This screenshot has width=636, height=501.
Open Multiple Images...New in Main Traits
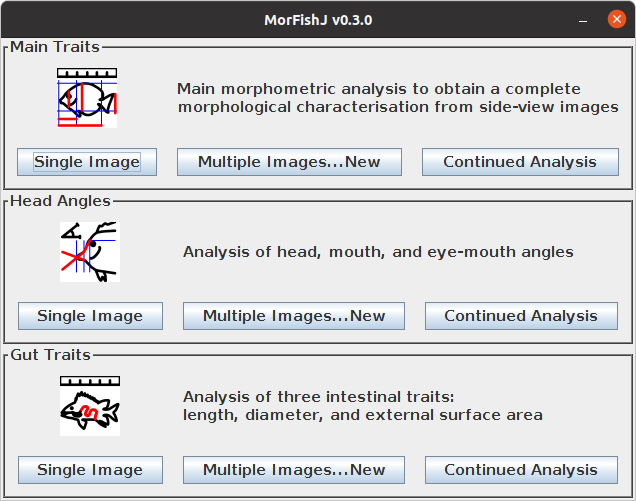[x=289, y=162]
